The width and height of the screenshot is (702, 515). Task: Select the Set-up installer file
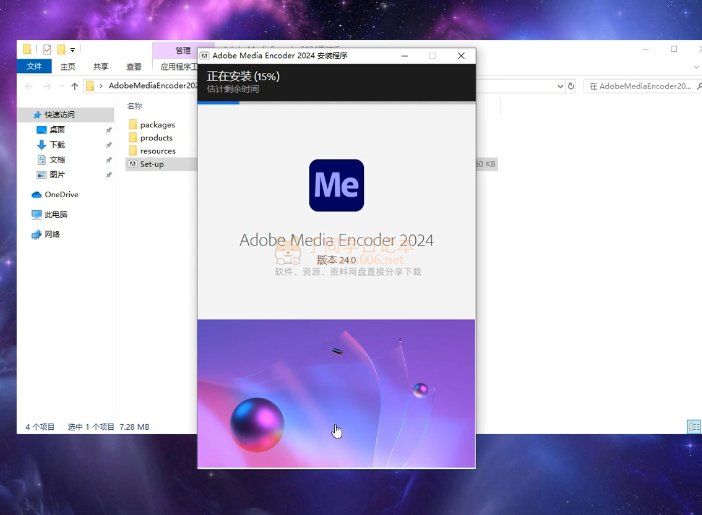pos(151,164)
